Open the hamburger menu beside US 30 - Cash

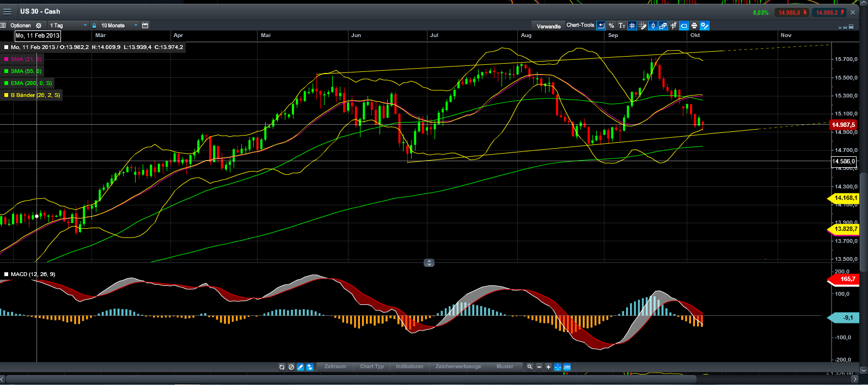(x=7, y=11)
